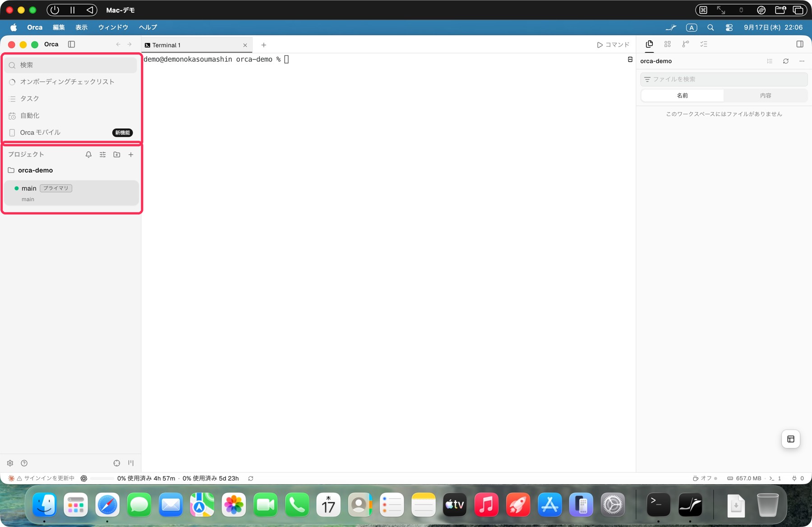The image size is (812, 527).
Task: Open 自動化 in the sidebar
Action: click(x=71, y=115)
